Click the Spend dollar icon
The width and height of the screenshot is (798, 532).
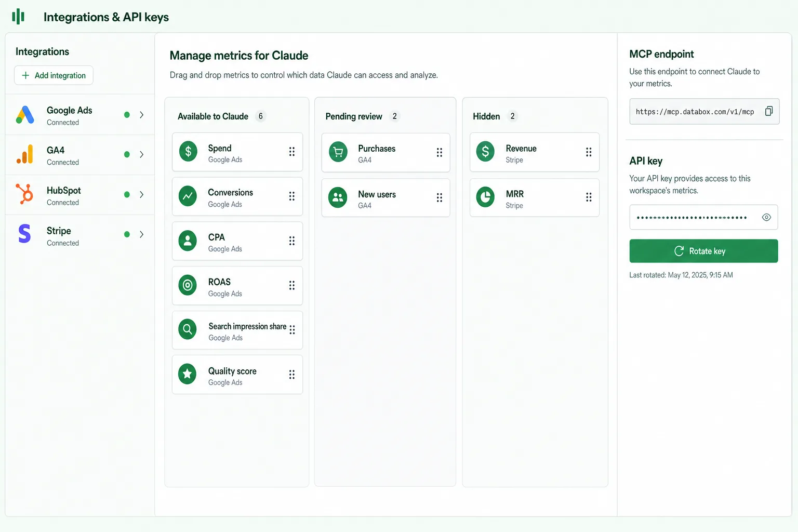tap(188, 151)
